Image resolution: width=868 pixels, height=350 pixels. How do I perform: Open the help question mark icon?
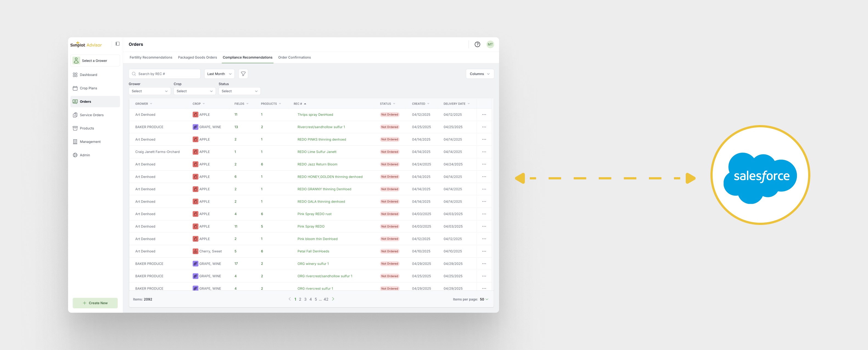pyautogui.click(x=477, y=44)
